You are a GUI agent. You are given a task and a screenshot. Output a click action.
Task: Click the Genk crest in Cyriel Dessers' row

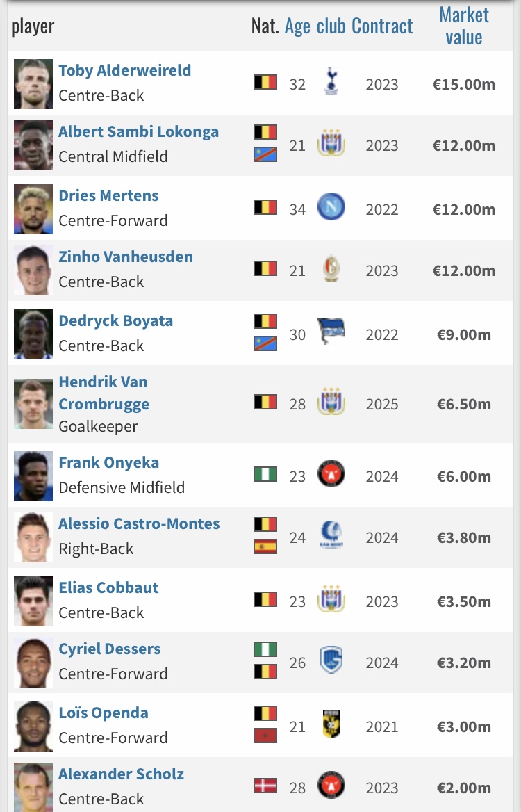coord(331,662)
